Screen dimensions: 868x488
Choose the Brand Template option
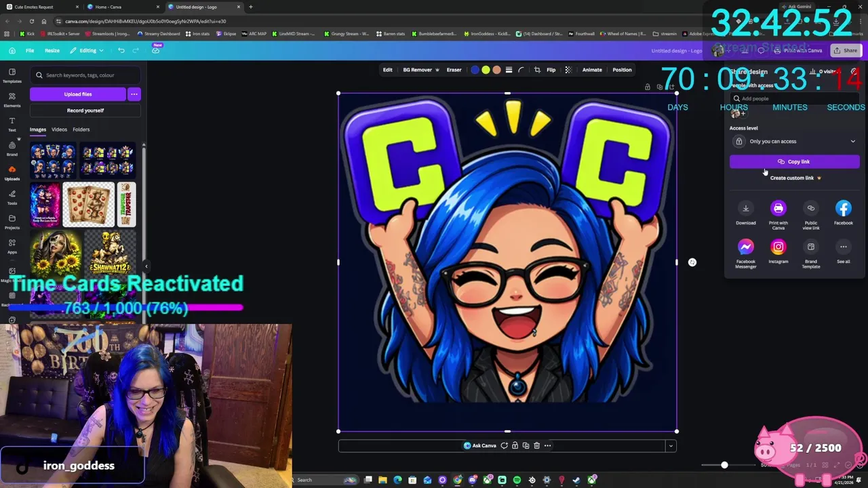(x=810, y=253)
